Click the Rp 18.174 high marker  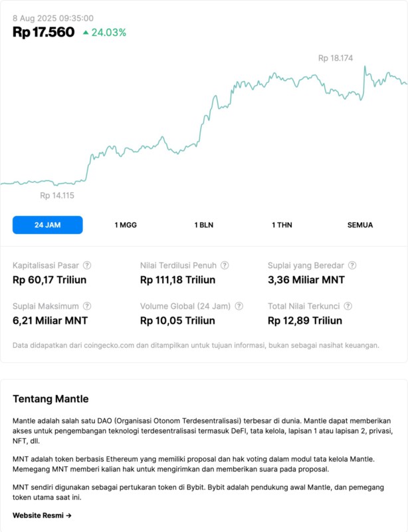tap(336, 59)
